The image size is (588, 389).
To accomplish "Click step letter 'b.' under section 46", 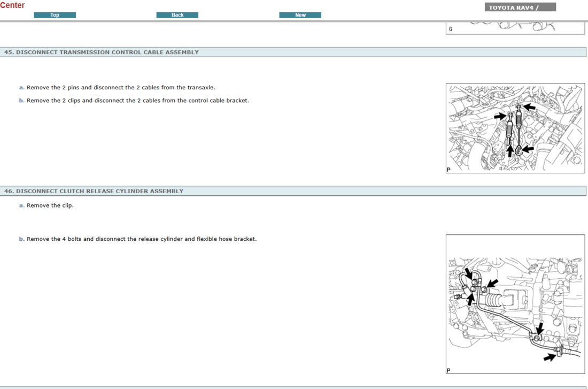I will [22, 239].
